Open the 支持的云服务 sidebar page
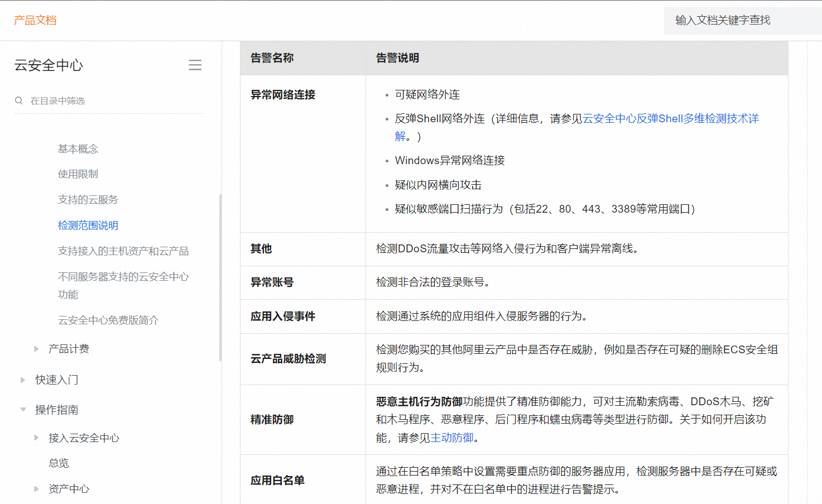 (x=88, y=200)
